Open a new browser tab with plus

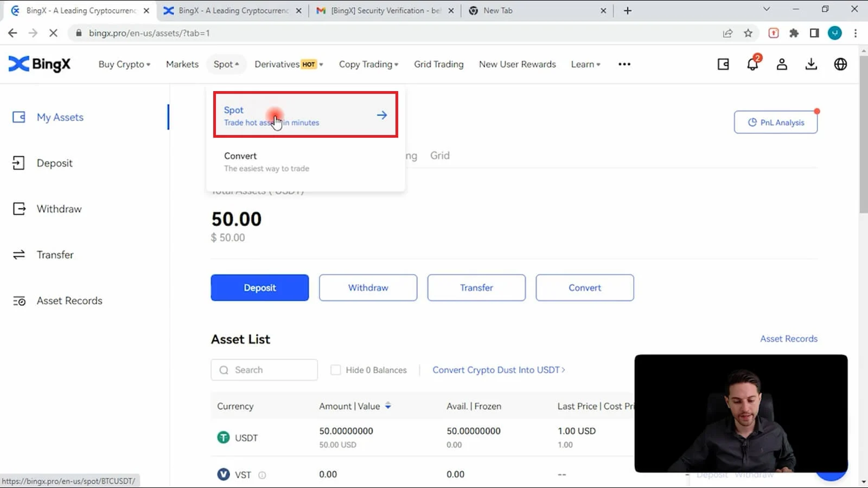click(x=628, y=10)
